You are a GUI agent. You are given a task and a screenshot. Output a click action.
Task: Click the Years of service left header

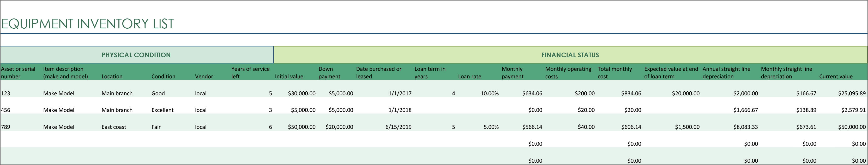(250, 73)
